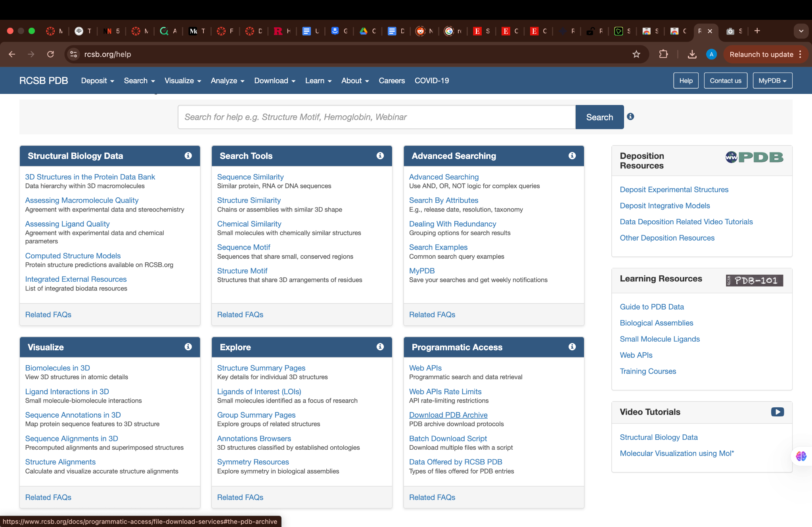Click the Visualize panel info icon
The image size is (812, 527).
188,346
